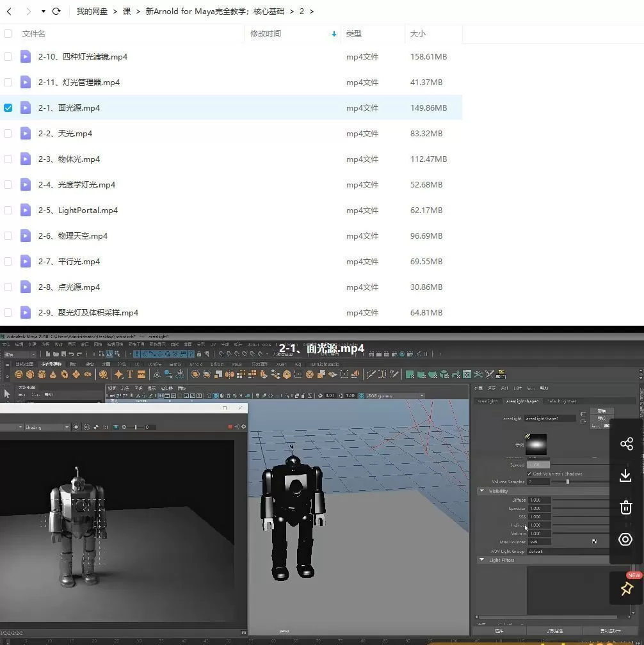Toggle sort order arrow on 修改时间 column
Viewport: 644px width, 645px height.
coord(334,34)
